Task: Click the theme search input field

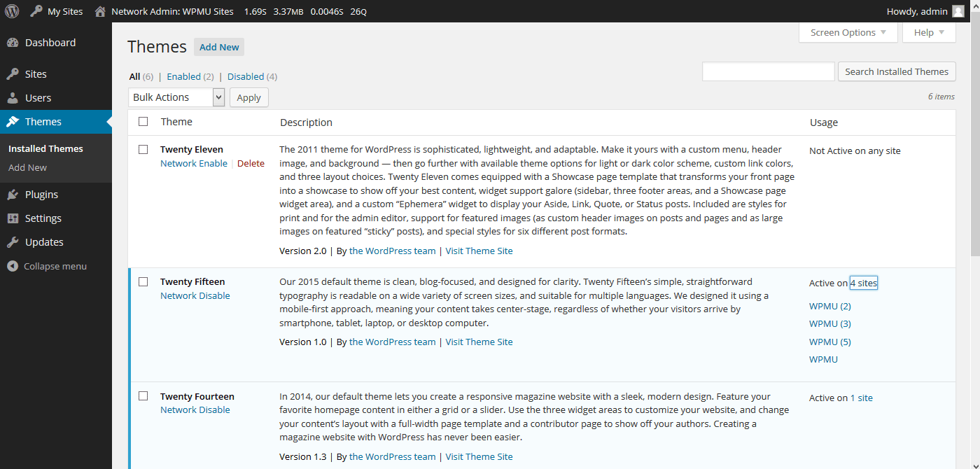Action: click(769, 71)
